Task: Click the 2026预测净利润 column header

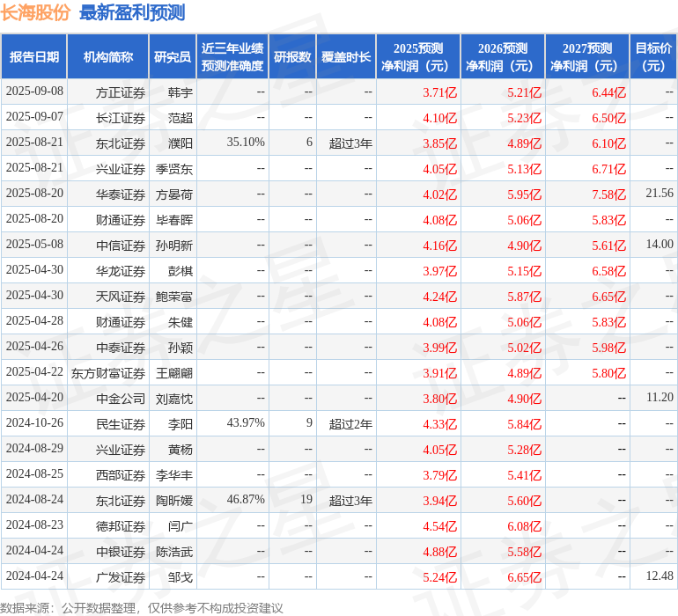Action: [503, 56]
